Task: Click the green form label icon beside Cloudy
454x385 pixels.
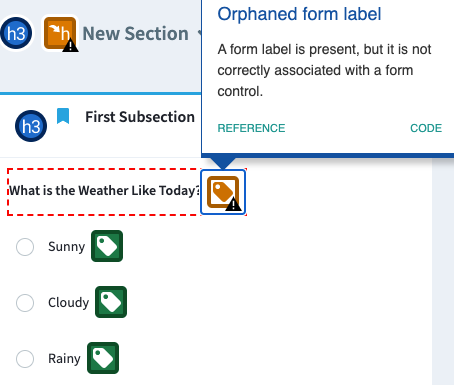Action: [x=111, y=302]
